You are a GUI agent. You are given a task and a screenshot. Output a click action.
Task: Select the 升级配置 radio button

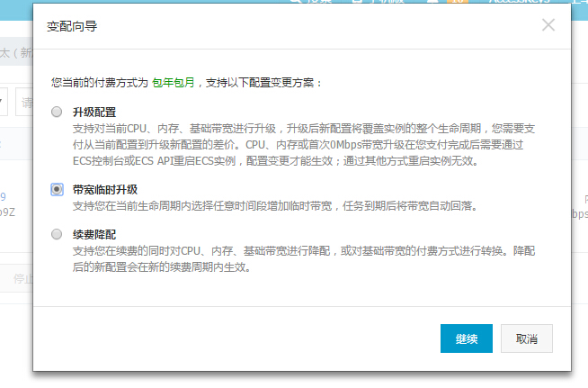(58, 112)
